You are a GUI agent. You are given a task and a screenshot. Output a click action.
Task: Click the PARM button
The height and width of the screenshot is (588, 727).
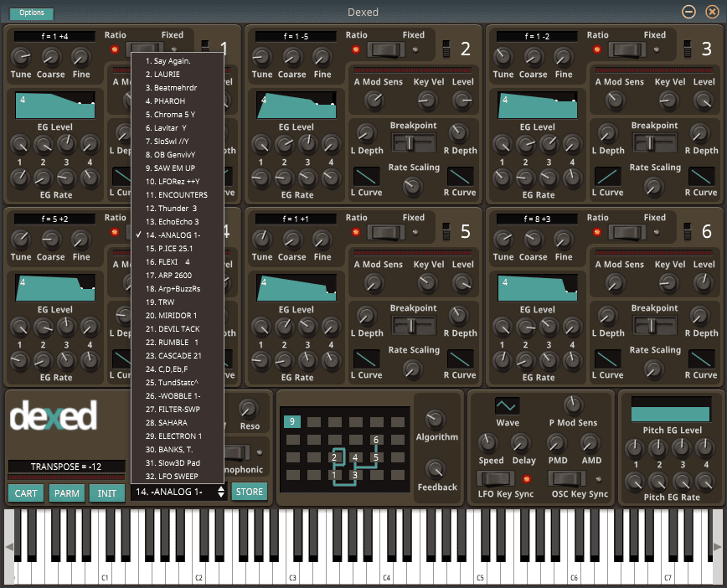pyautogui.click(x=67, y=493)
